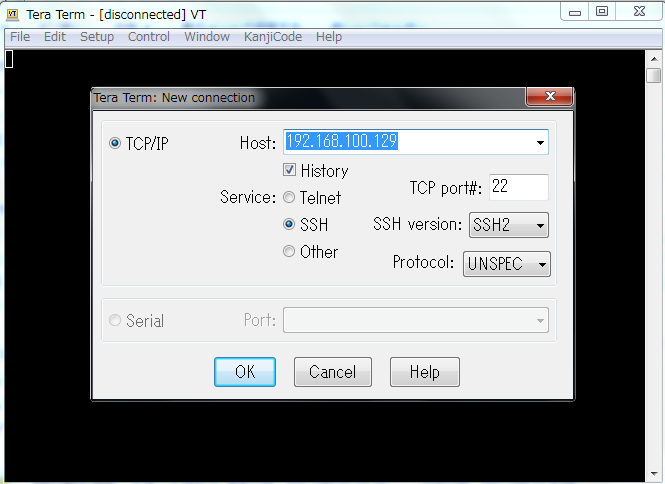Open the KanjiCode menu
This screenshot has height=484, width=665.
click(273, 37)
